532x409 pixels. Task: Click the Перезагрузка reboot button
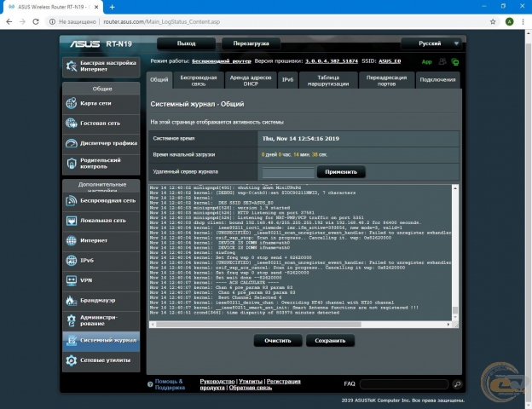(251, 43)
